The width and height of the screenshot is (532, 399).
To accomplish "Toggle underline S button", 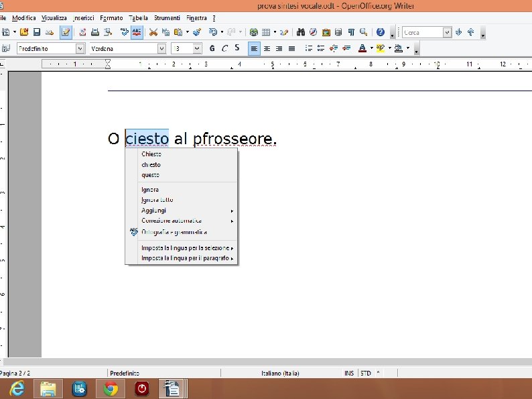I will coord(237,48).
